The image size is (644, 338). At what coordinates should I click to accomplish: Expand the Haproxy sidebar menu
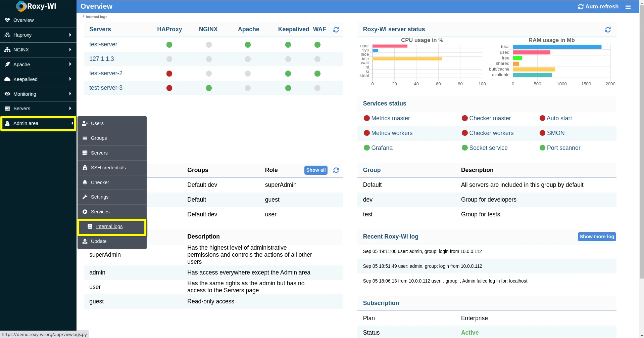[x=38, y=35]
